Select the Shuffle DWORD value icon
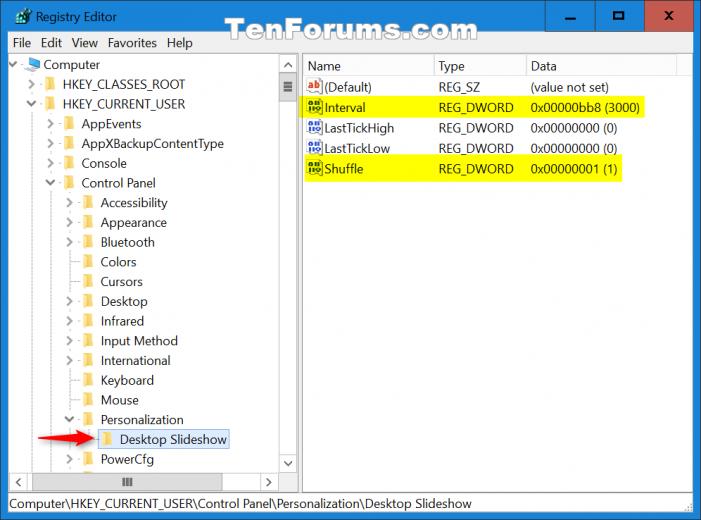 point(314,169)
